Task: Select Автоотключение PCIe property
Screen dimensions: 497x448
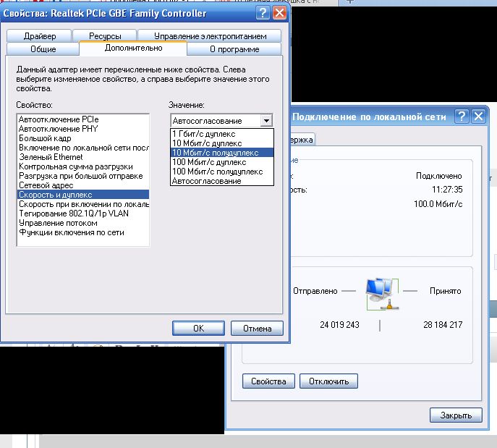Action: pos(83,119)
